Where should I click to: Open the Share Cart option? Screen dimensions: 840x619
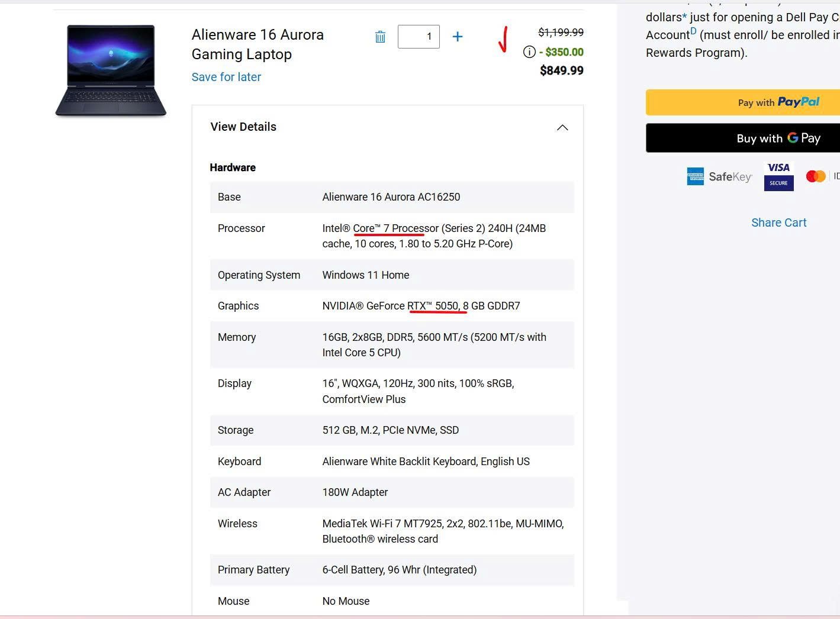778,223
